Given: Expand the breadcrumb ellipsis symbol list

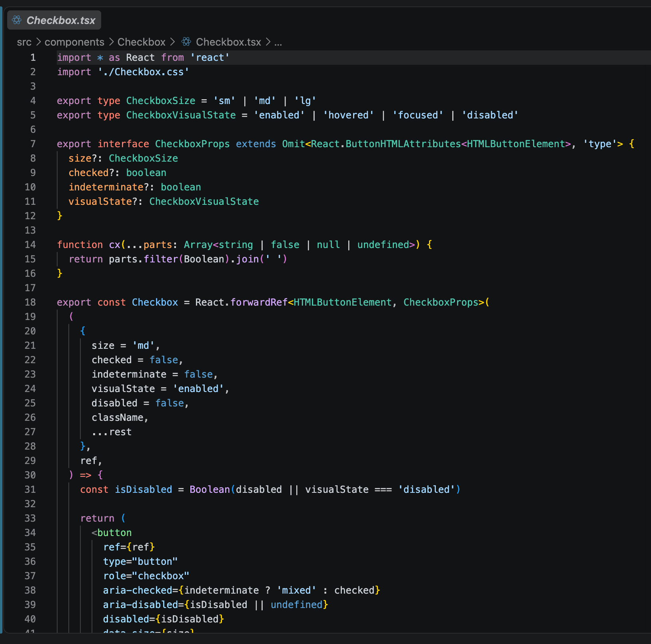Looking at the screenshot, I should pyautogui.click(x=278, y=42).
